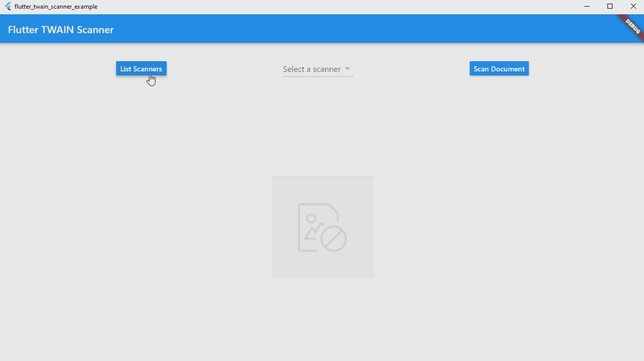Close the Flutter TWAIN Scanner window
644x361 pixels.
click(633, 6)
